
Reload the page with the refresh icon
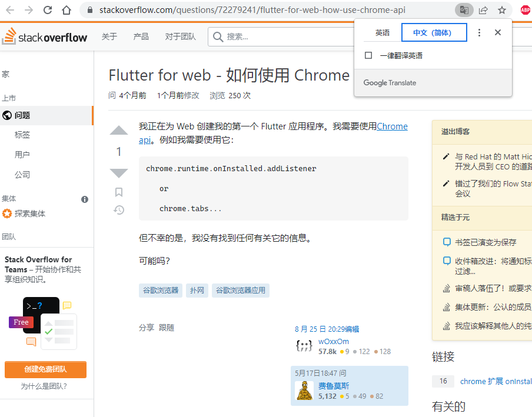click(x=48, y=10)
